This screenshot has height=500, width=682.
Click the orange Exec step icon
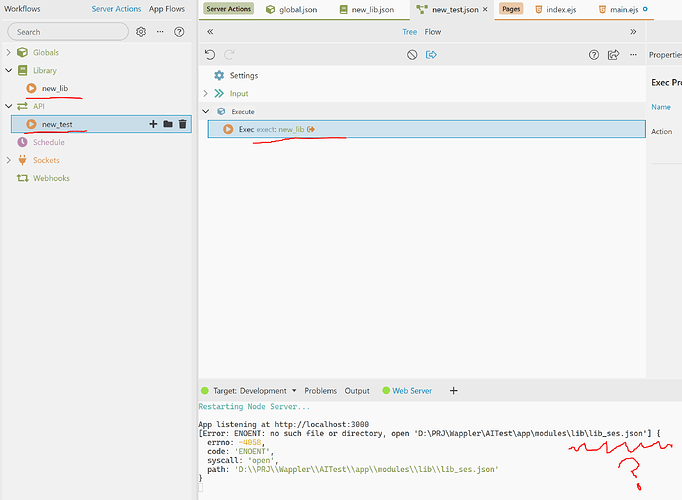[228, 129]
